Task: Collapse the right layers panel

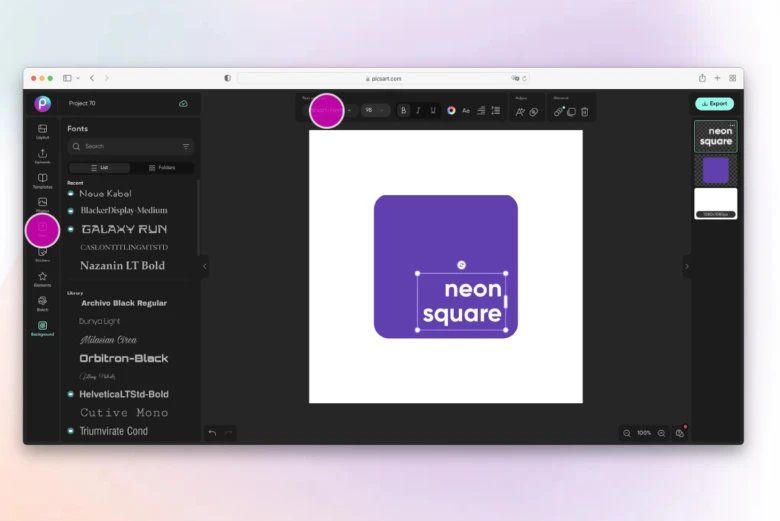Action: pos(686,266)
